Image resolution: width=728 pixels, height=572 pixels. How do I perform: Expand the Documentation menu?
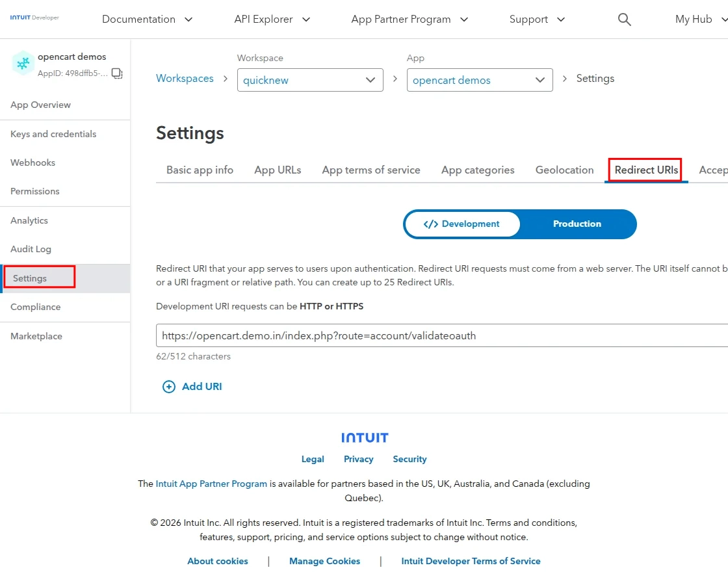click(147, 19)
